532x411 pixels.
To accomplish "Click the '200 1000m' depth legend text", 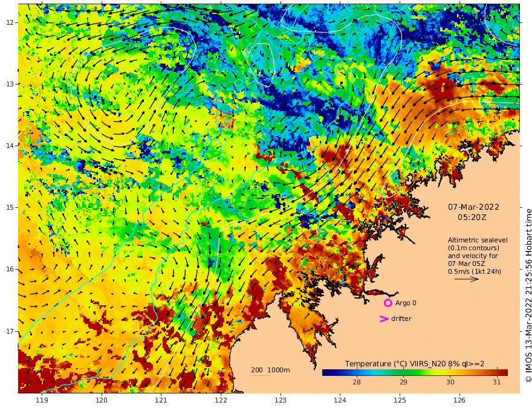I will coord(270,370).
